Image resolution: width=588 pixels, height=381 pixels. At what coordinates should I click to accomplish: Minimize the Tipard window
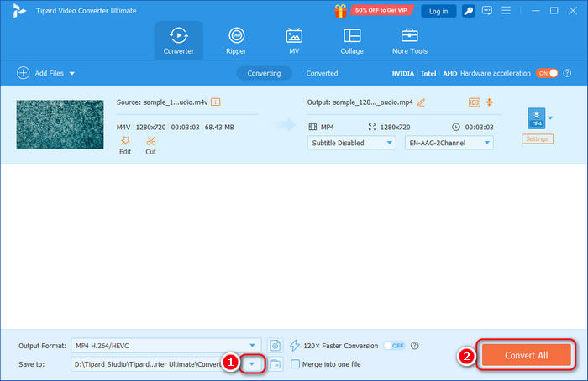536,10
